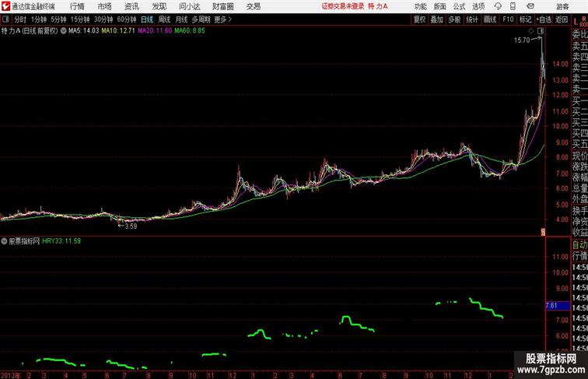
Task: Click the 画线 drawing tools button
Action: (490, 19)
